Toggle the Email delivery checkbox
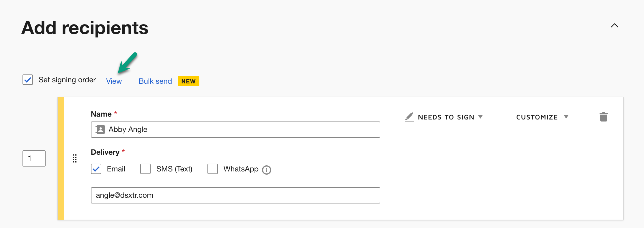This screenshot has width=644, height=228. click(x=96, y=169)
